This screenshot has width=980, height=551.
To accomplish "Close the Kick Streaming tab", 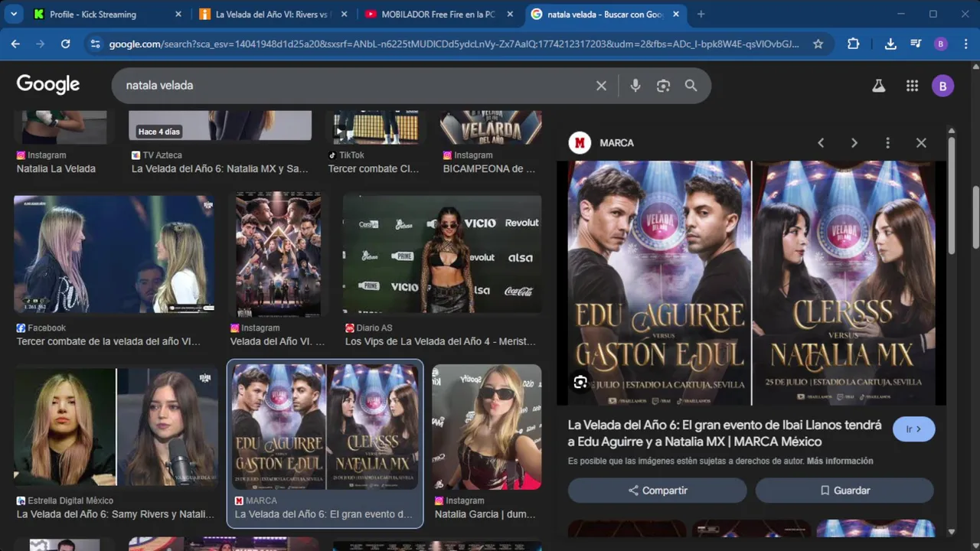I will (x=178, y=14).
